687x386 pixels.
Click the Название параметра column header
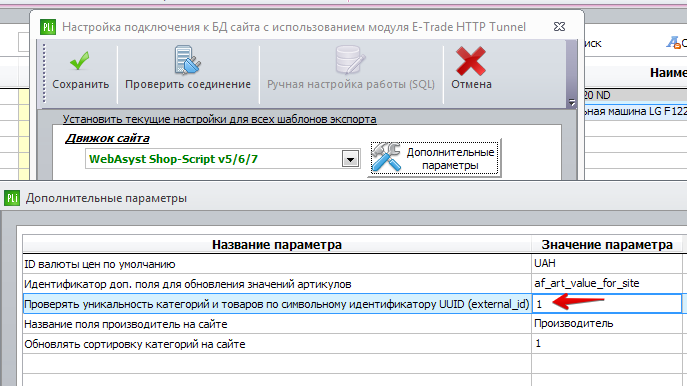pos(277,244)
